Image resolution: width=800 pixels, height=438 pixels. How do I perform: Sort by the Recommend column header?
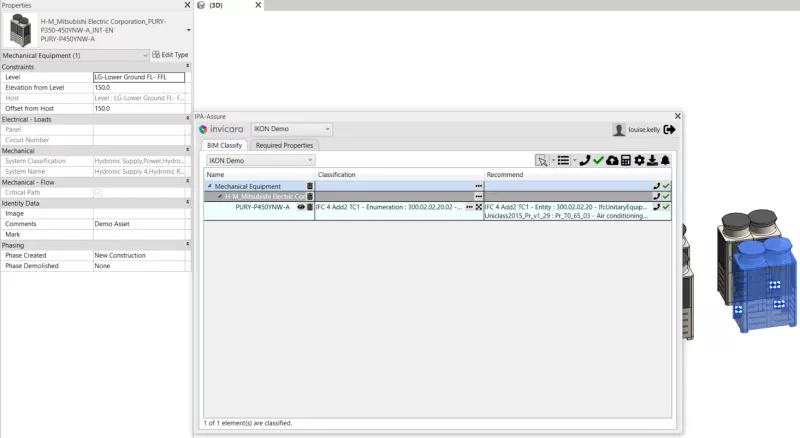(578, 175)
